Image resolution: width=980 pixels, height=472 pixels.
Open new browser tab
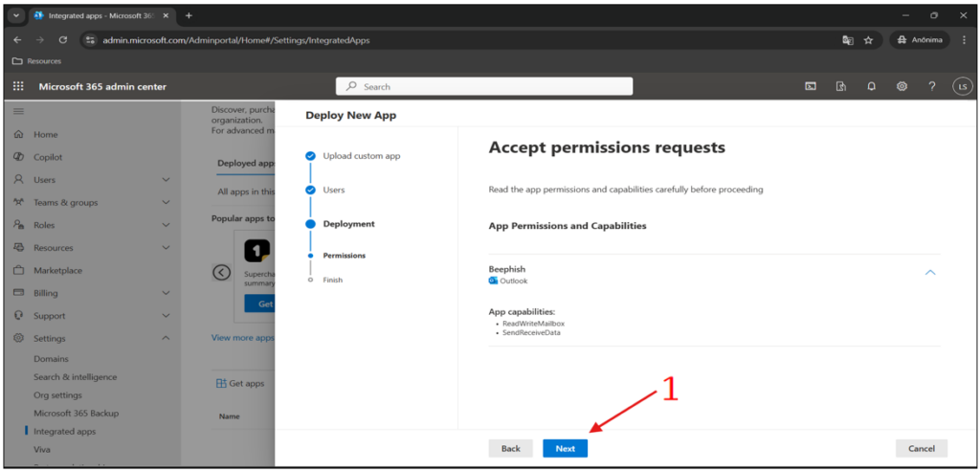pyautogui.click(x=189, y=15)
